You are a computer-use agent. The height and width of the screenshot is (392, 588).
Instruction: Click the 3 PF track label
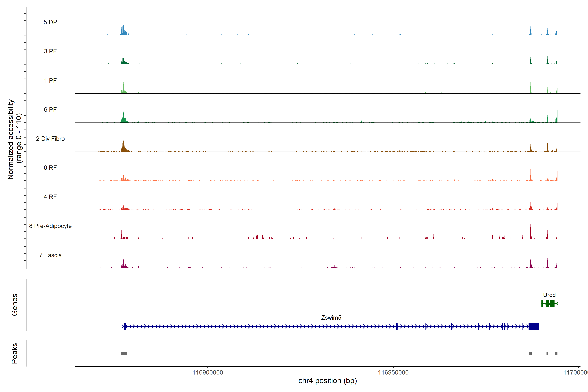(x=50, y=51)
